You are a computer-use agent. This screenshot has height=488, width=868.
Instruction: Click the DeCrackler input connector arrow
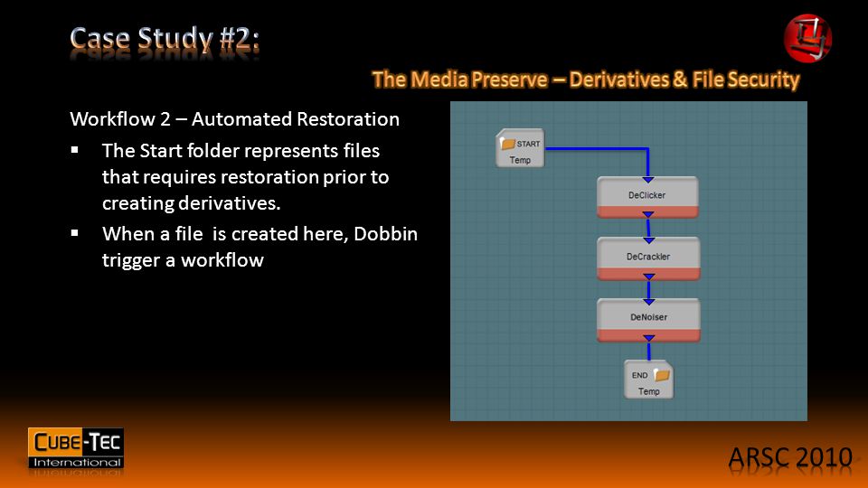click(x=649, y=240)
